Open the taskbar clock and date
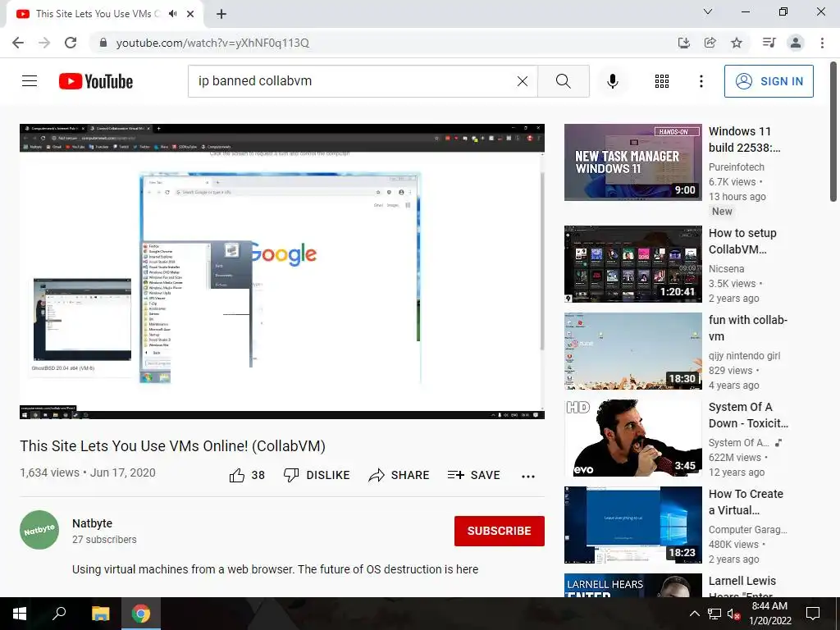This screenshot has width=840, height=630. coord(769,614)
